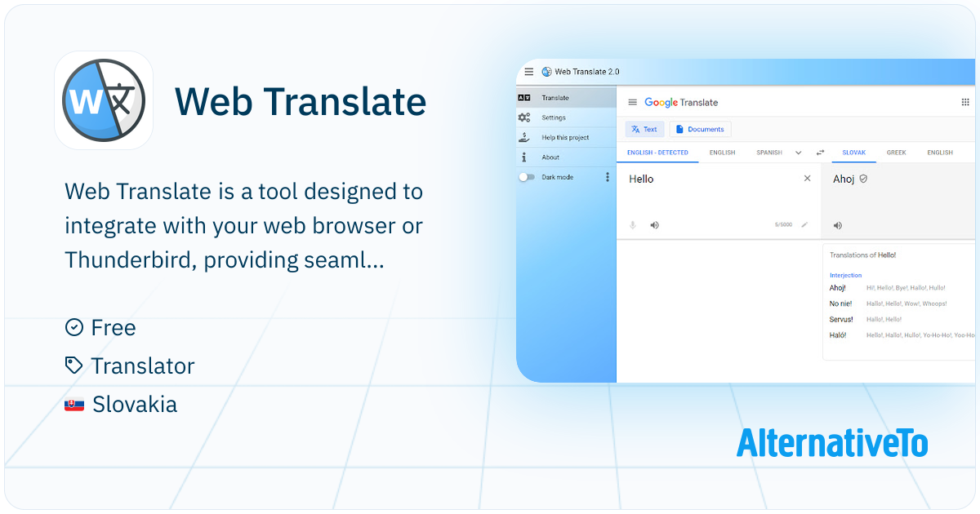Click the Help this project hand icon
The image size is (980, 514).
tap(524, 137)
